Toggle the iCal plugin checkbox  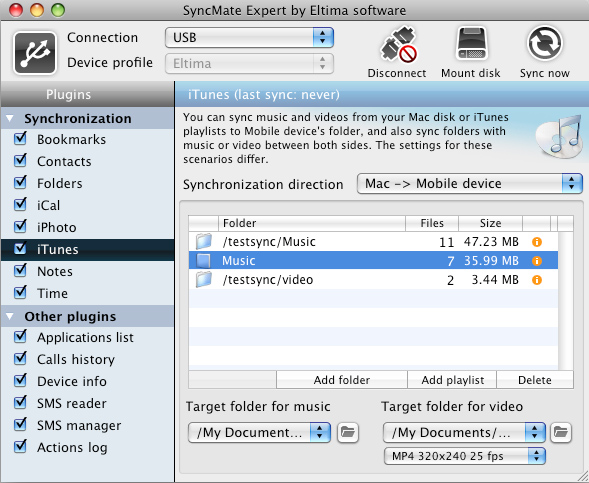[20, 204]
